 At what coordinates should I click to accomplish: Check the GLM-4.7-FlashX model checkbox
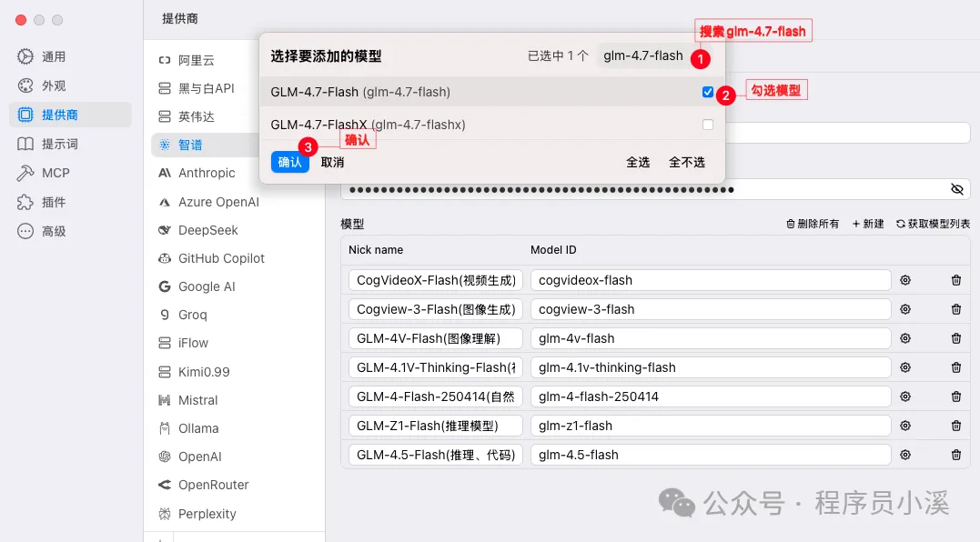pyautogui.click(x=708, y=125)
